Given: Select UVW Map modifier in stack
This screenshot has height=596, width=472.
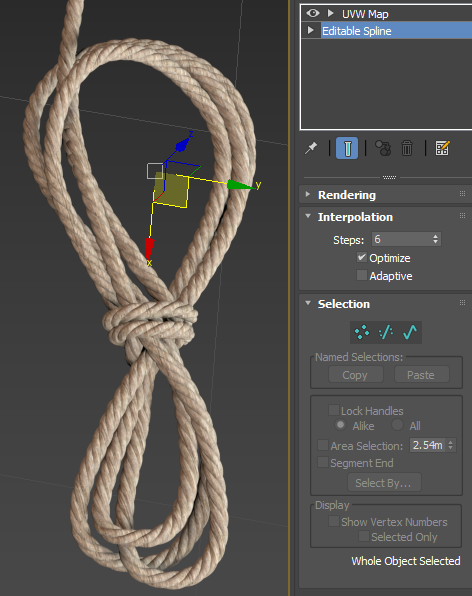Looking at the screenshot, I should (365, 14).
